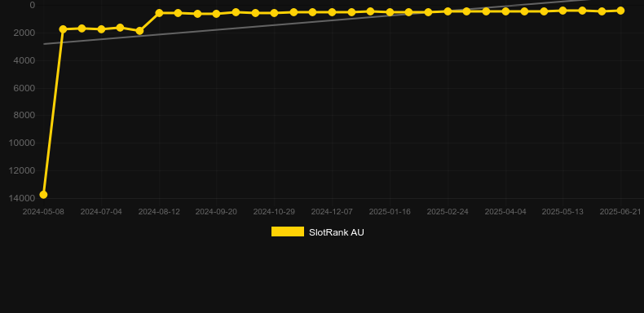Select the lowest data point near 14000
Image resolution: width=644 pixels, height=313 pixels.
pos(43,195)
